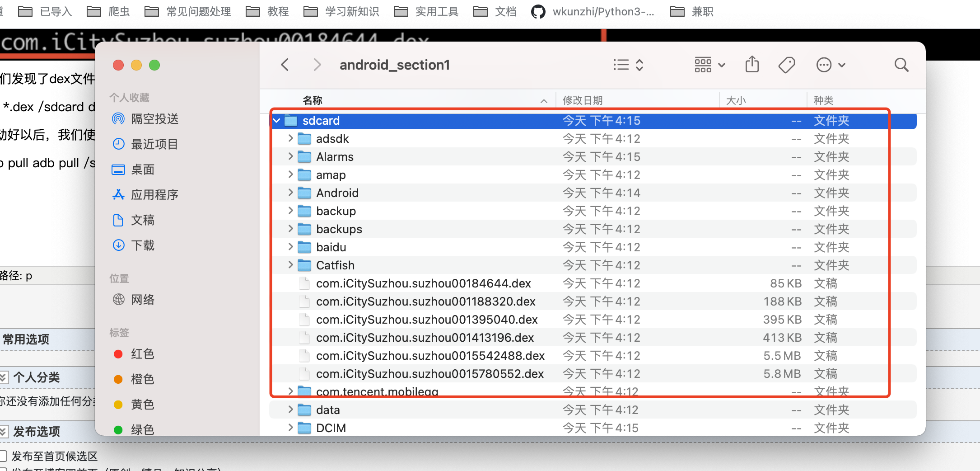
Task: Click the Finder search magnifier
Action: point(901,65)
